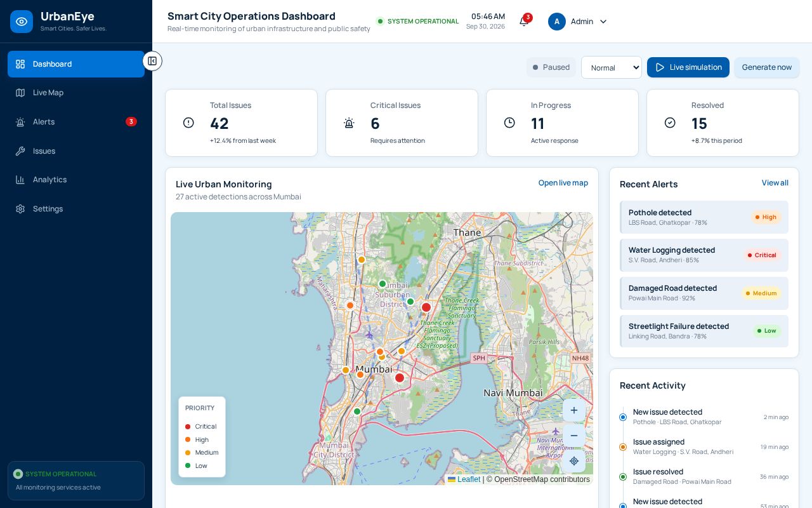Viewport: 812px width, 508px height.
Task: Click the Analytics bar chart icon
Action: pyautogui.click(x=20, y=180)
